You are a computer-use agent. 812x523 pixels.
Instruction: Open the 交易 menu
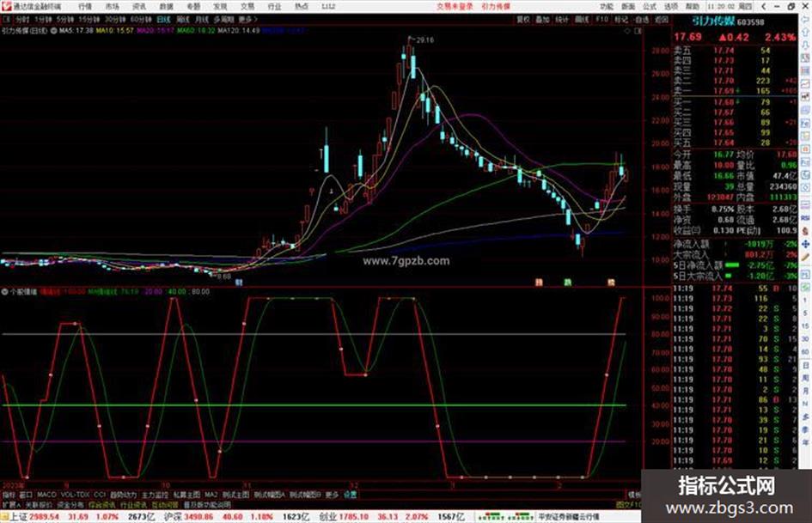(x=247, y=6)
